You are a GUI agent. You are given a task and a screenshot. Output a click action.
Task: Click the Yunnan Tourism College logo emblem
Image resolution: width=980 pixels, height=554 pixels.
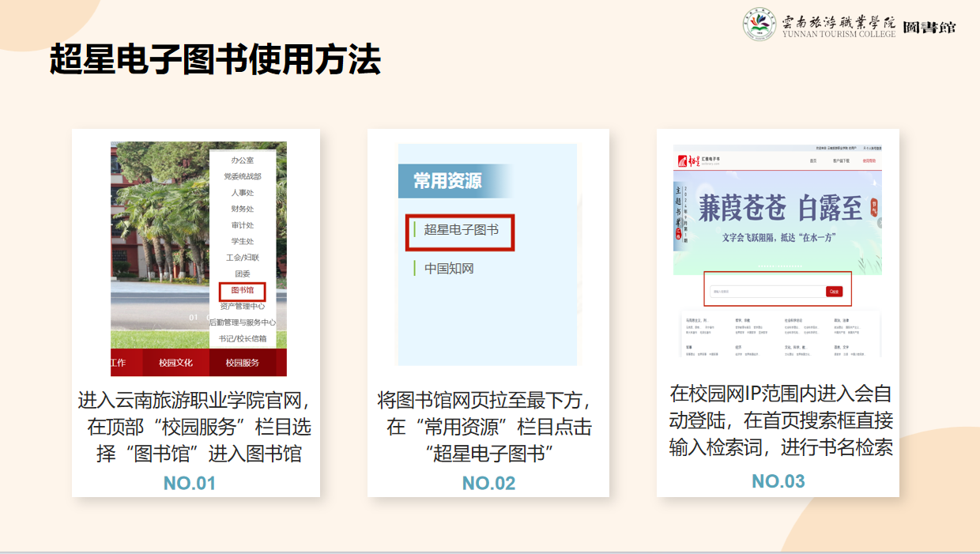click(x=759, y=24)
